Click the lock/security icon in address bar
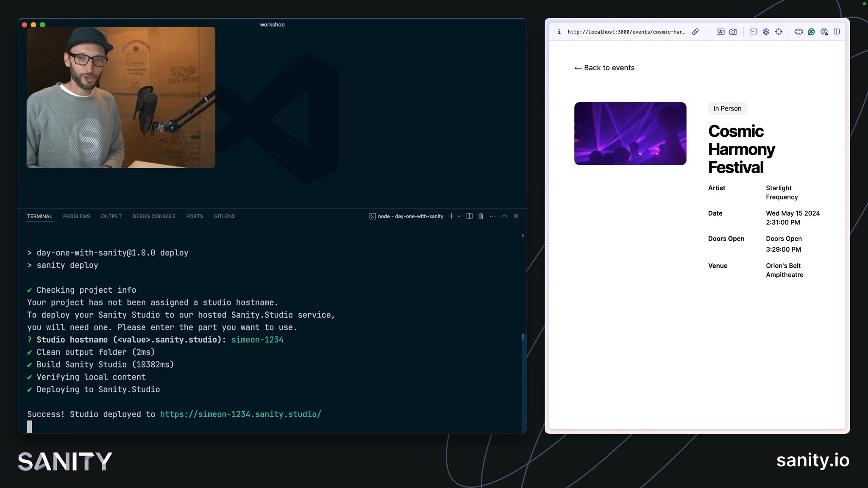Image resolution: width=868 pixels, height=488 pixels. coord(559,32)
